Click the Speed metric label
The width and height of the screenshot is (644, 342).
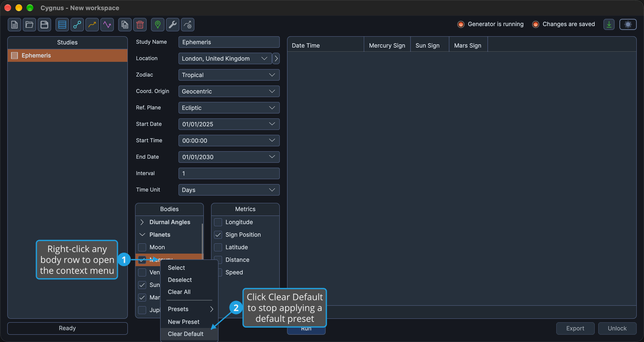234,272
